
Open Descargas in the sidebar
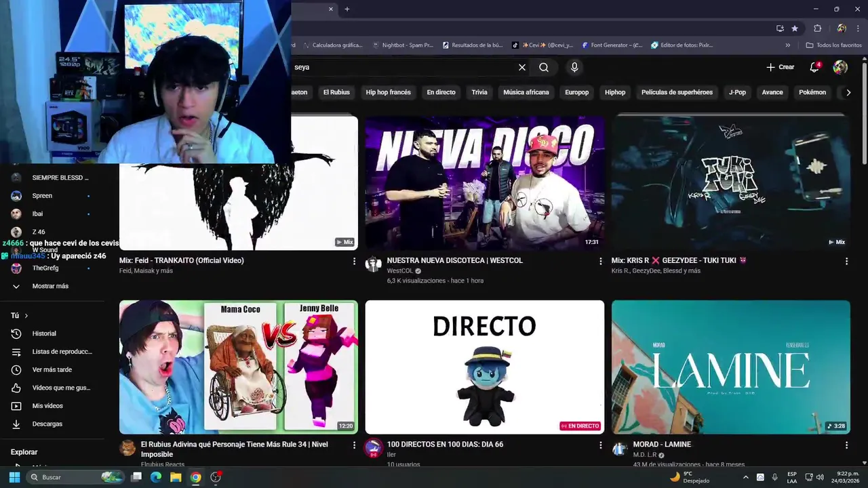tap(52, 424)
